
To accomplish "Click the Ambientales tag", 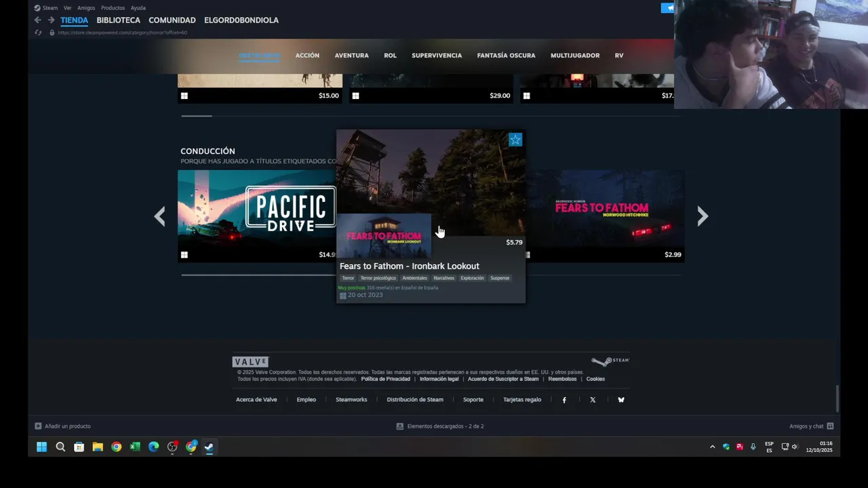I will pyautogui.click(x=414, y=278).
